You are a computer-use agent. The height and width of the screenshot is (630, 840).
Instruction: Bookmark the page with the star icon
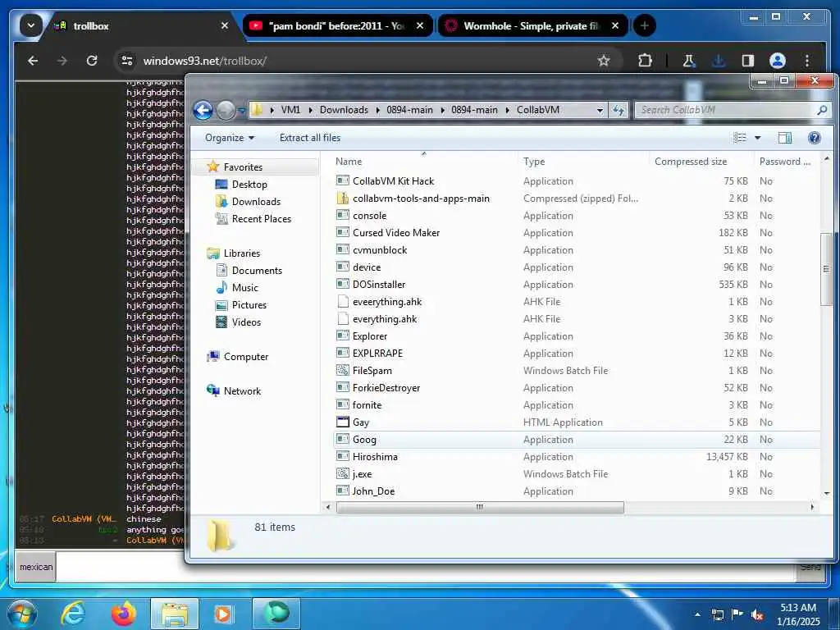coord(604,61)
